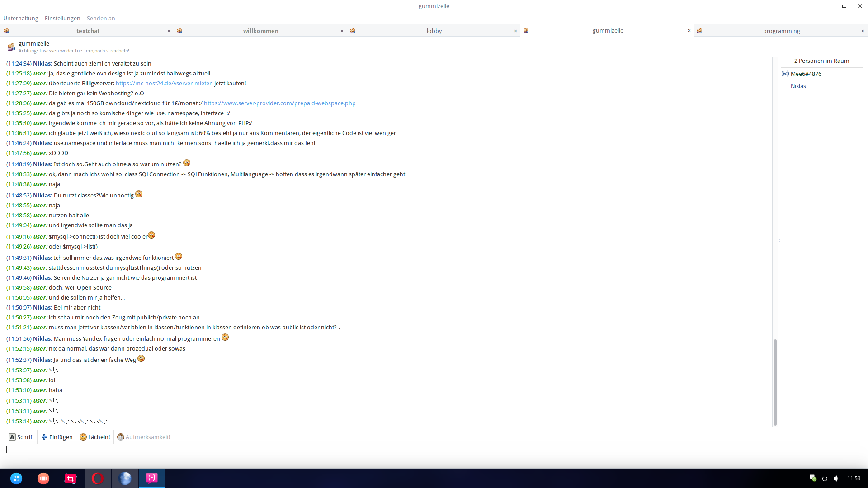Click the chat history vertical scrollbar
The image size is (868, 488).
click(x=775, y=382)
